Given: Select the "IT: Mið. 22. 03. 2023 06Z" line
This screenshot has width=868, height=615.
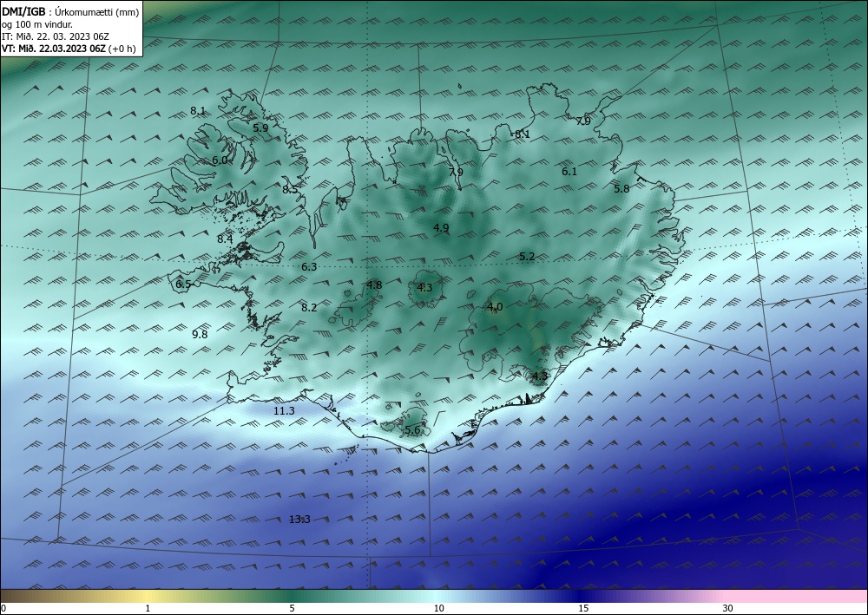Looking at the screenshot, I should (56, 36).
